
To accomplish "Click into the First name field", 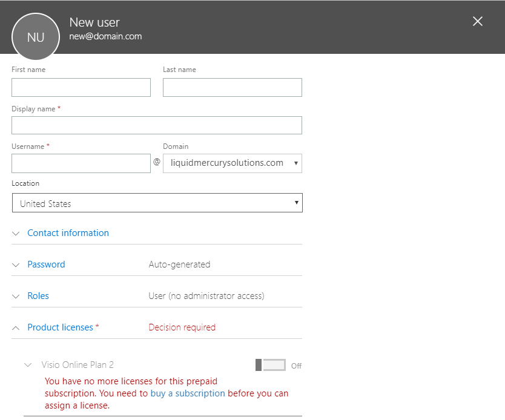I will click(x=81, y=87).
